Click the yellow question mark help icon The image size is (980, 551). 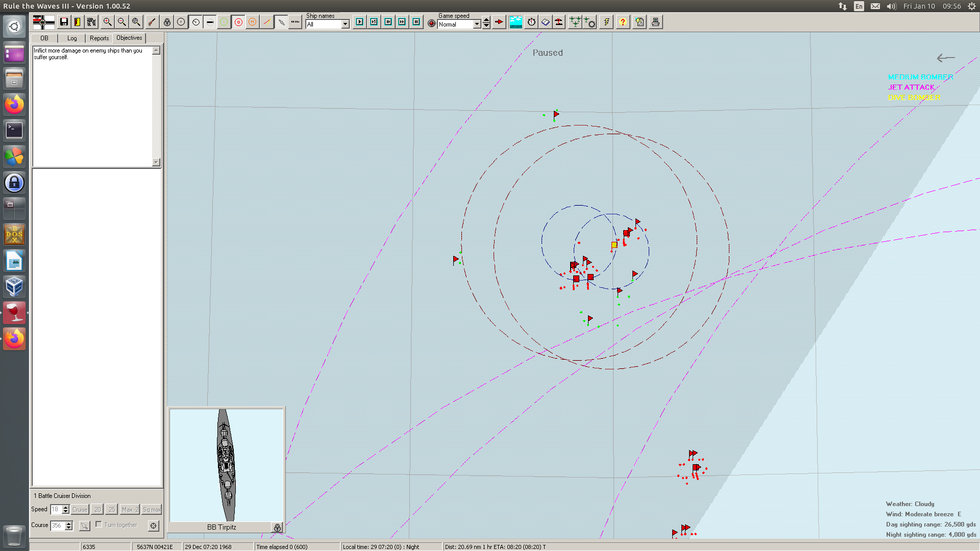click(x=623, y=22)
